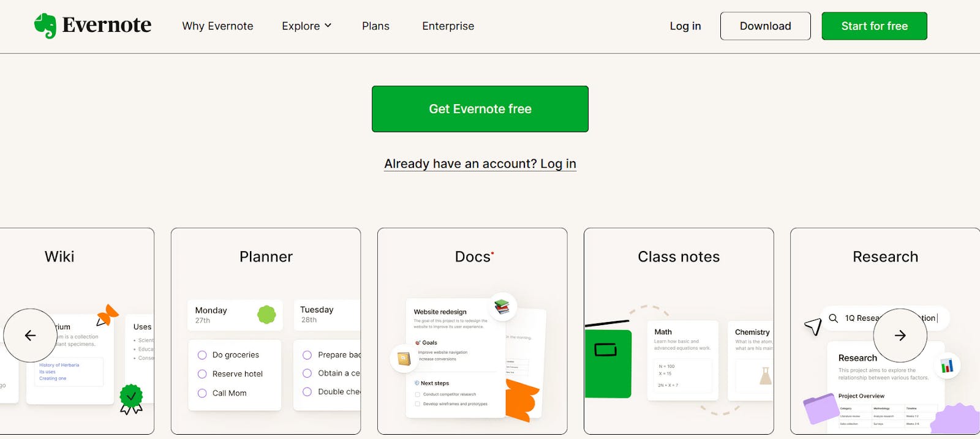Image resolution: width=980 pixels, height=439 pixels.
Task: Click the Creating one link on Wiki card
Action: 53,378
